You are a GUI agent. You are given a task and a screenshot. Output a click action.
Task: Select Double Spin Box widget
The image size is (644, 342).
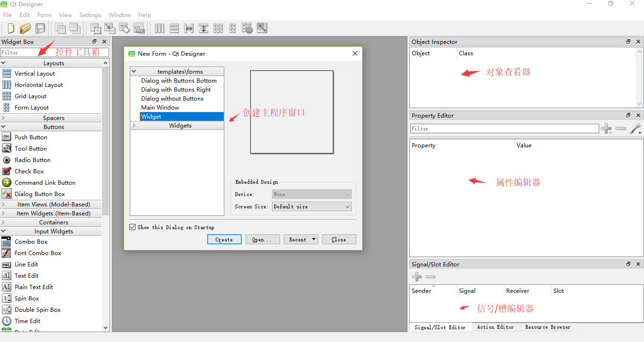click(37, 310)
